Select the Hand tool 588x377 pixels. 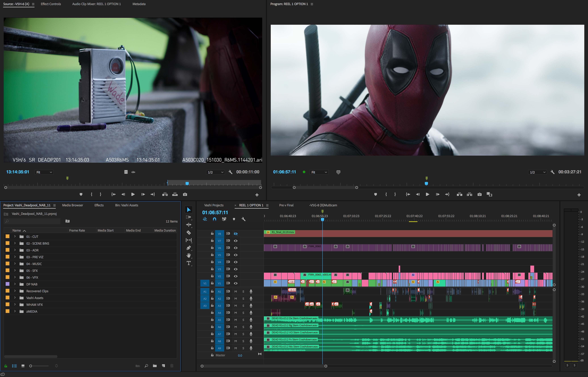(x=188, y=255)
